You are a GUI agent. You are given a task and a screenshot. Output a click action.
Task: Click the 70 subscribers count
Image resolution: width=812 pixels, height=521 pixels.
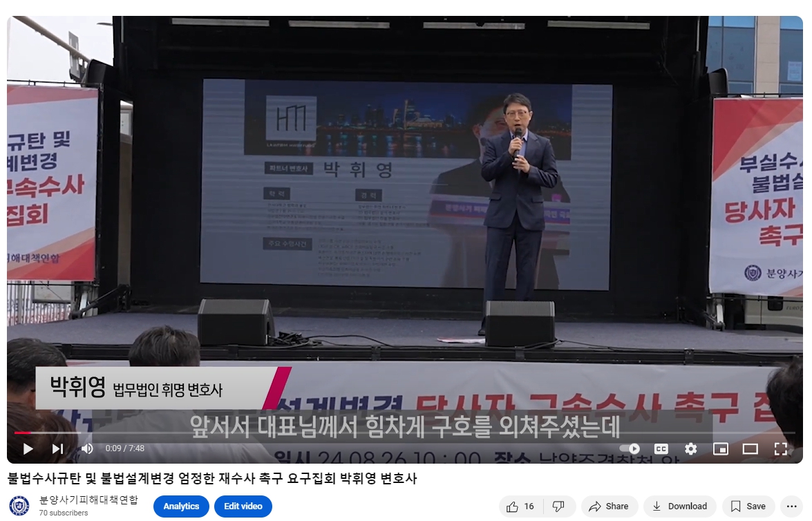coord(64,513)
